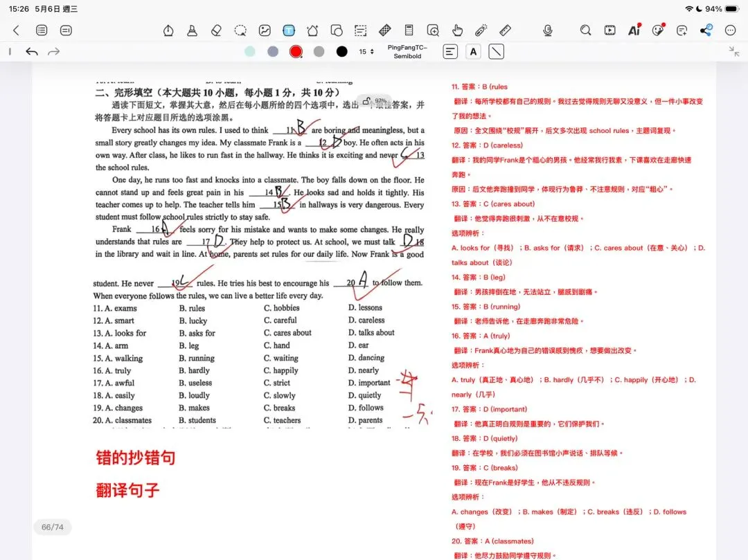Open the page list outline icon

[x=42, y=30]
